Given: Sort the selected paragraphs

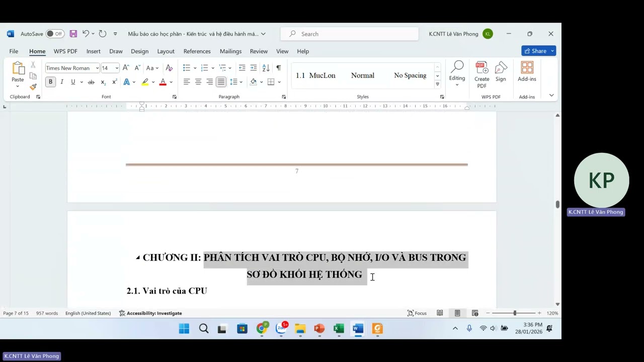Looking at the screenshot, I should pyautogui.click(x=266, y=68).
